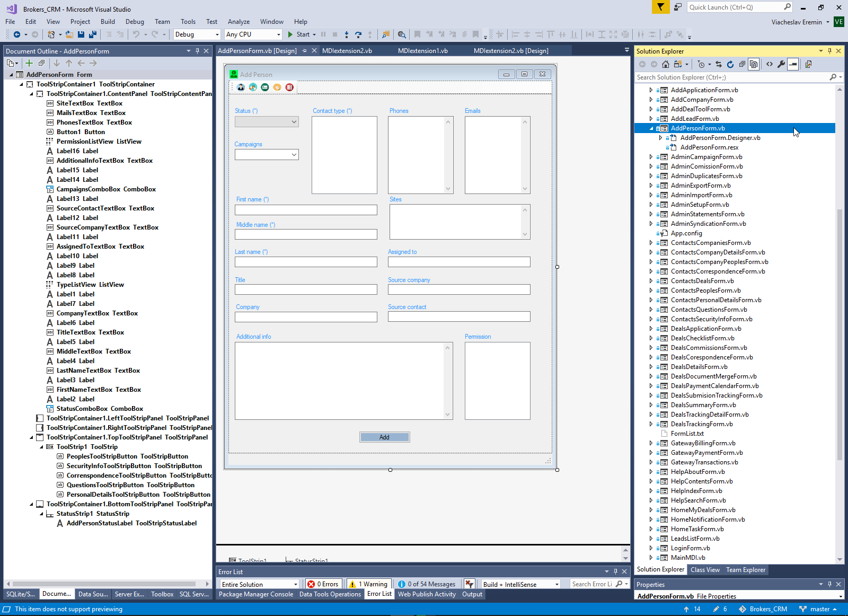This screenshot has width=848, height=616.
Task: Click Move Down arrow in Document Outline
Action: [57, 63]
